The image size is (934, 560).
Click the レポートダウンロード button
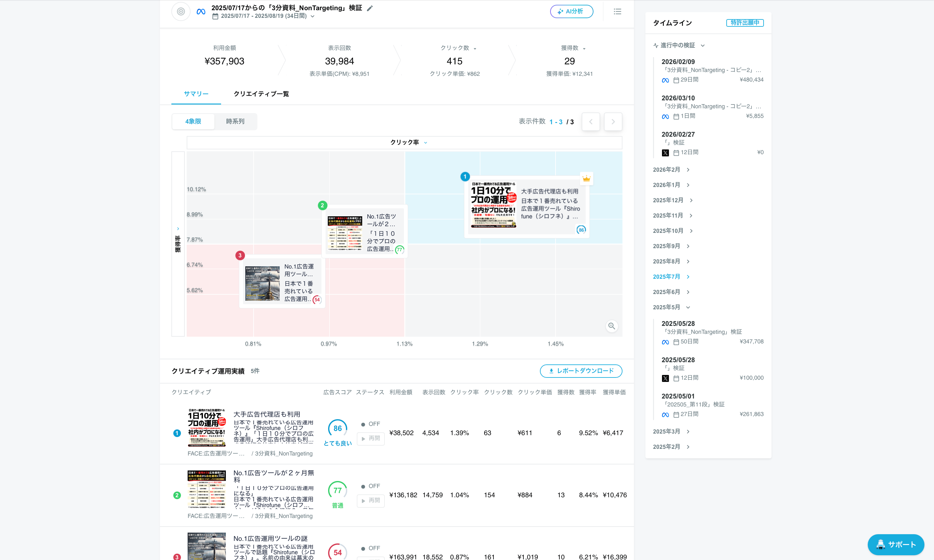click(581, 371)
